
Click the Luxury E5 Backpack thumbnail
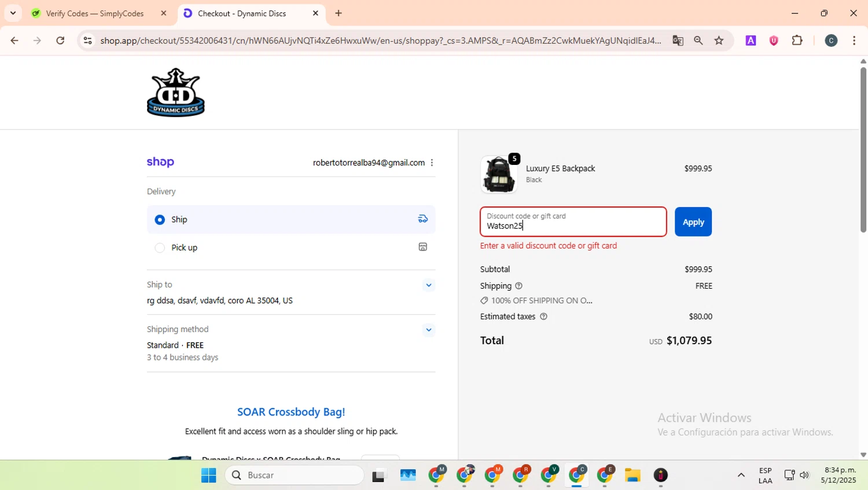click(499, 174)
